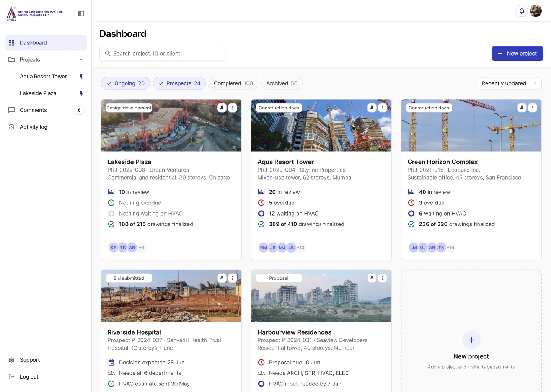Click KR avatar on Lakeside Plaza card
The width and height of the screenshot is (551, 392).
[114, 248]
